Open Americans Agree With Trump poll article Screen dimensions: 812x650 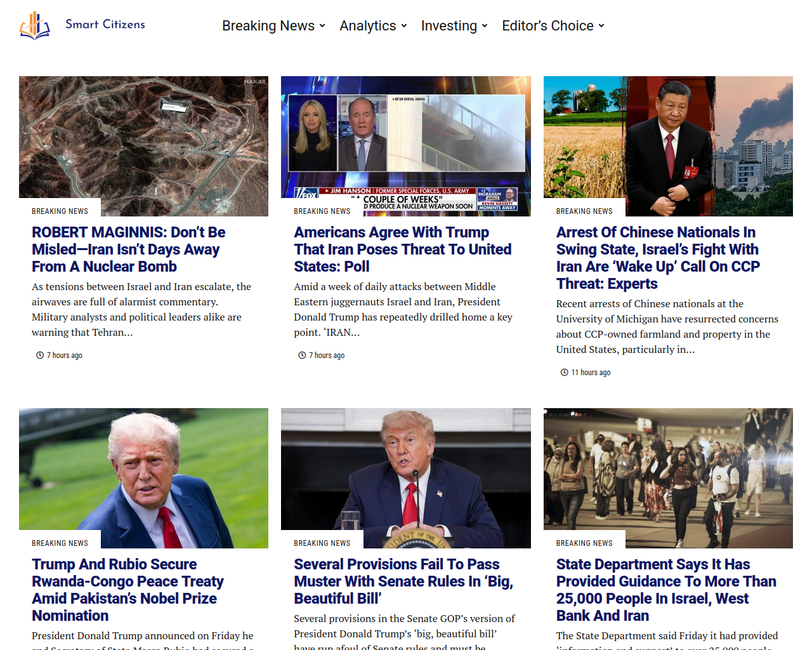click(403, 249)
